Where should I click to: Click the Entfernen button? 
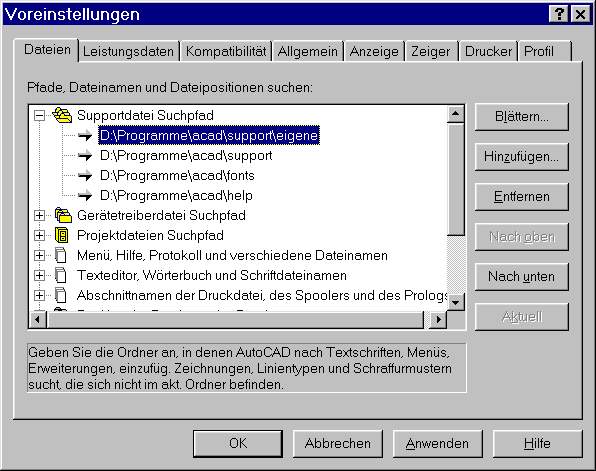(522, 197)
